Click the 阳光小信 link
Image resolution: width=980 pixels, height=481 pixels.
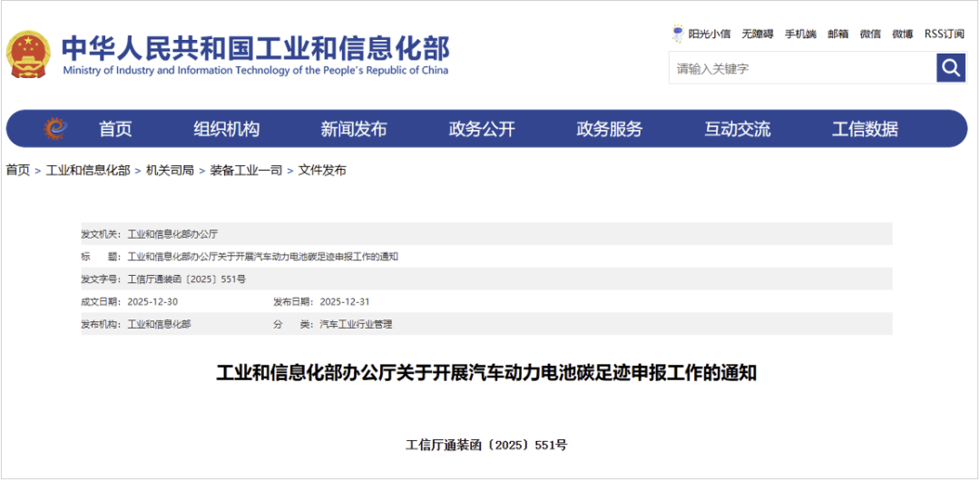710,34
